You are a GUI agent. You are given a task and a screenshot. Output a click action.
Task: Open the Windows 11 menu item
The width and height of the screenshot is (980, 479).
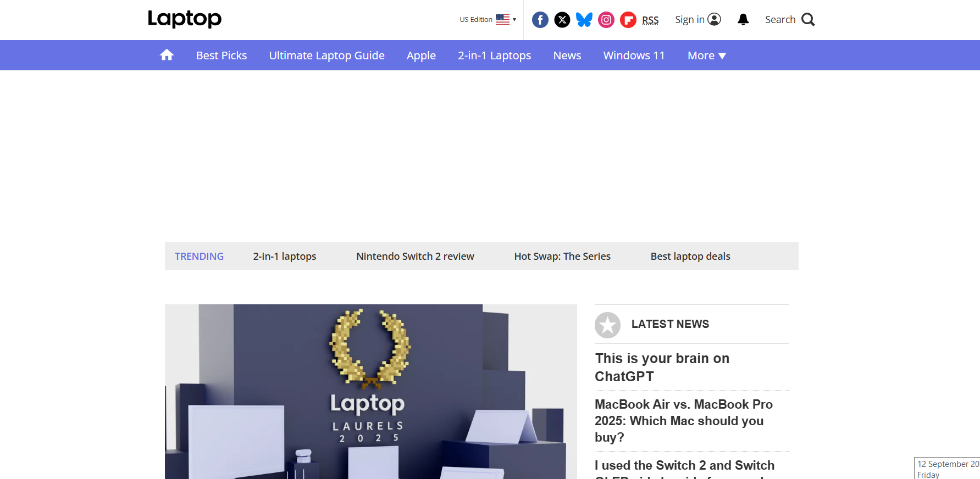coord(634,55)
